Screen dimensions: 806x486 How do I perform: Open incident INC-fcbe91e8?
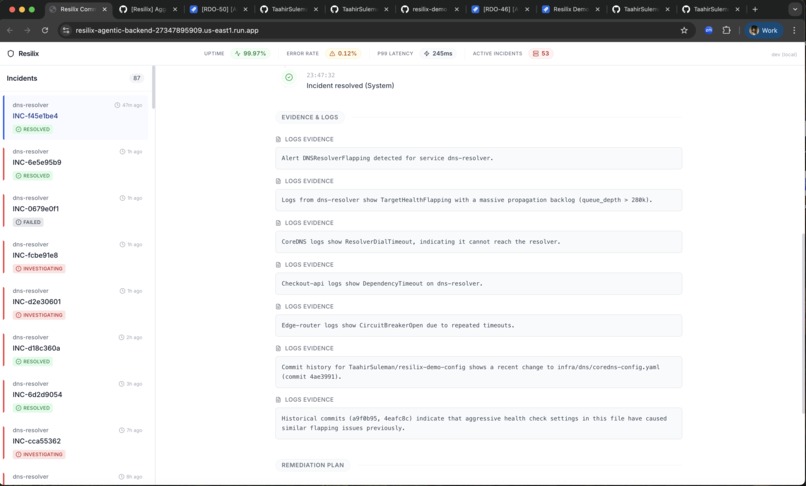click(76, 256)
